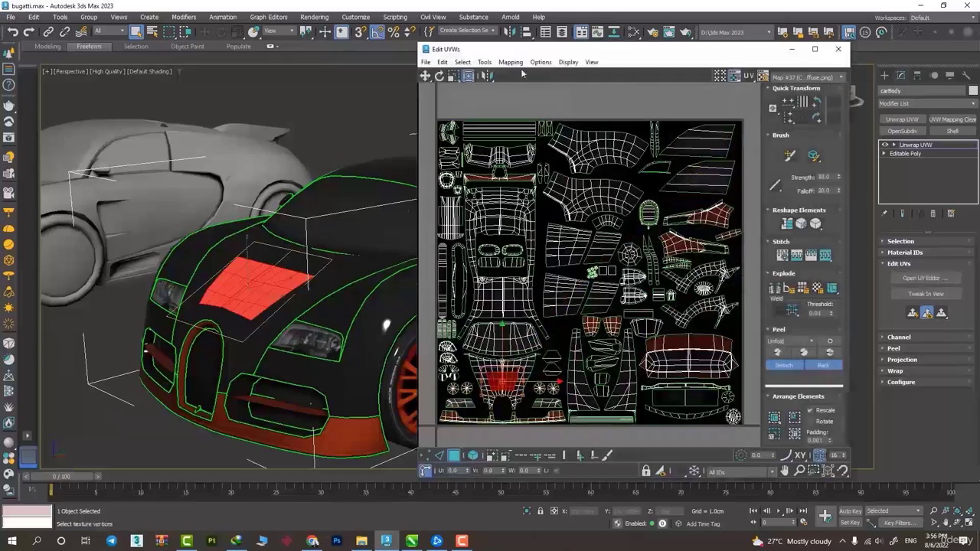Expand the Editable Poly stack entry
This screenshot has height=551, width=980.
pos(884,154)
